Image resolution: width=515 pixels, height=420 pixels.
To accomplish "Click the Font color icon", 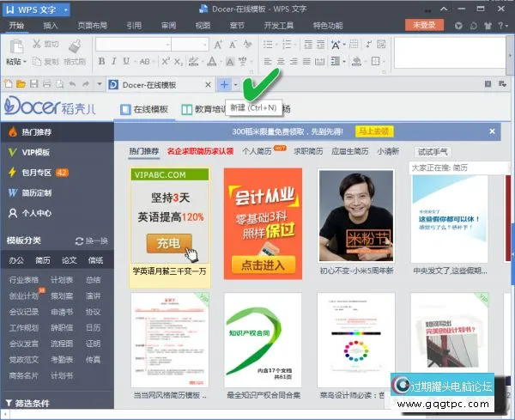I will [x=212, y=62].
